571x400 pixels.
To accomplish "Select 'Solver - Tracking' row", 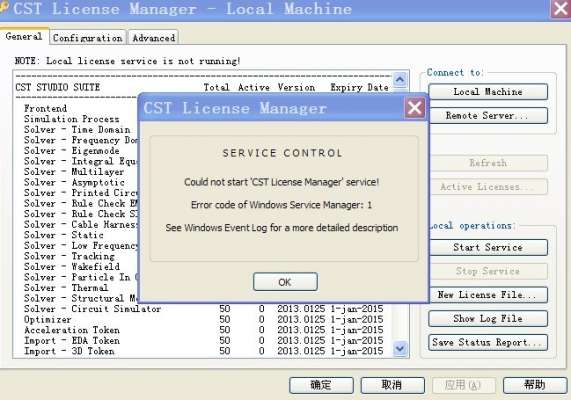I will pyautogui.click(x=69, y=256).
